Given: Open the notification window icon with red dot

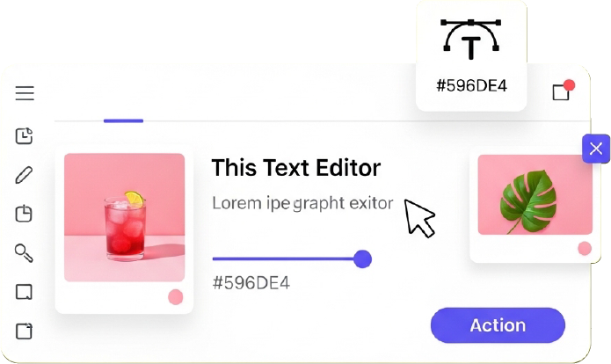Looking at the screenshot, I should 564,90.
